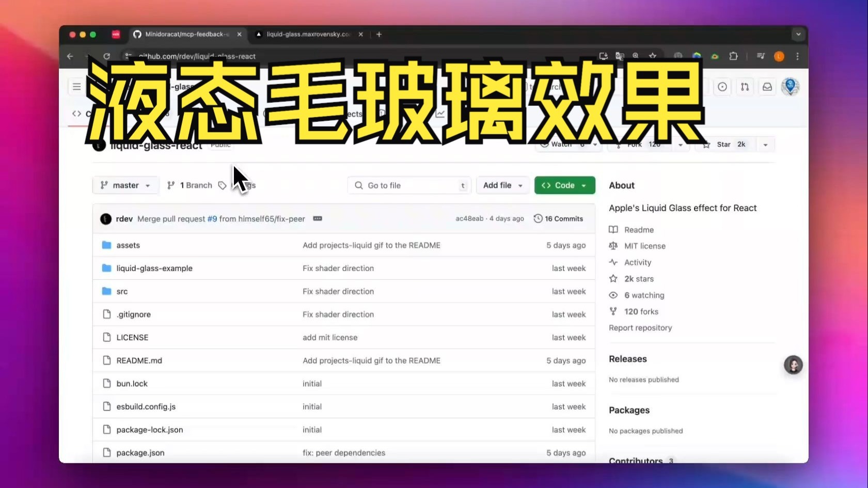The width and height of the screenshot is (868, 488).
Task: Open the README.md file
Action: coord(139,360)
